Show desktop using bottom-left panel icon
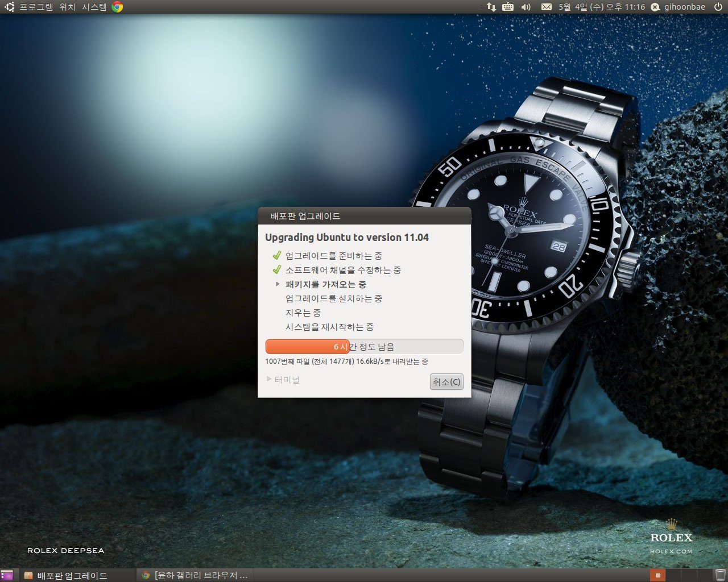The image size is (728, 582). coord(7,575)
